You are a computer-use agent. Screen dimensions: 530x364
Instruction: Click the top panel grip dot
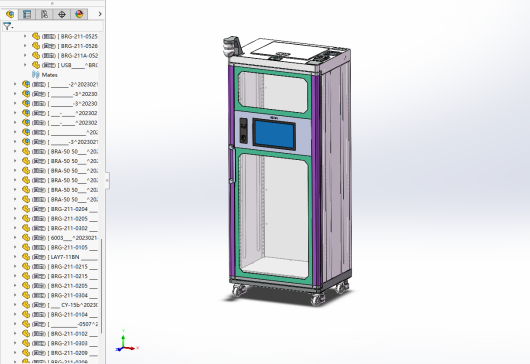click(x=52, y=3)
